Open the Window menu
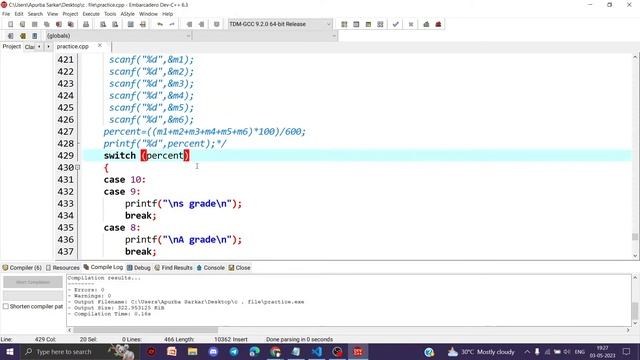Image resolution: width=640 pixels, height=360 pixels. click(x=148, y=14)
